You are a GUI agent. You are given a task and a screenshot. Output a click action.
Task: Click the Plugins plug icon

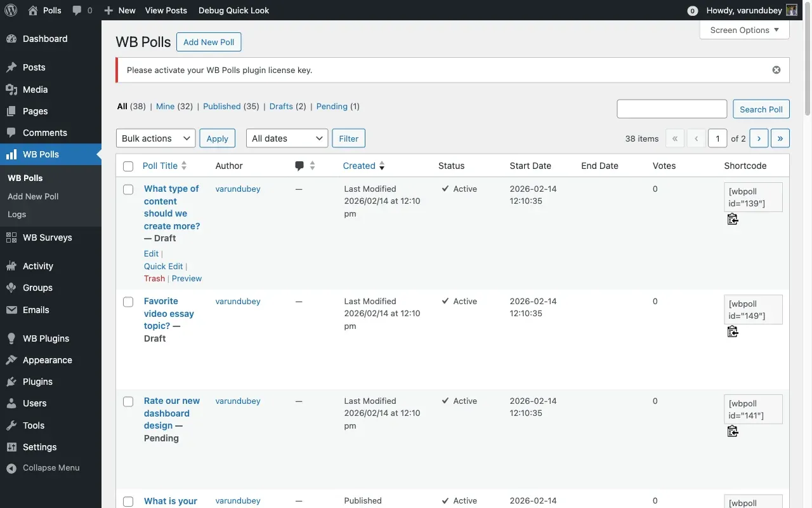[11, 382]
